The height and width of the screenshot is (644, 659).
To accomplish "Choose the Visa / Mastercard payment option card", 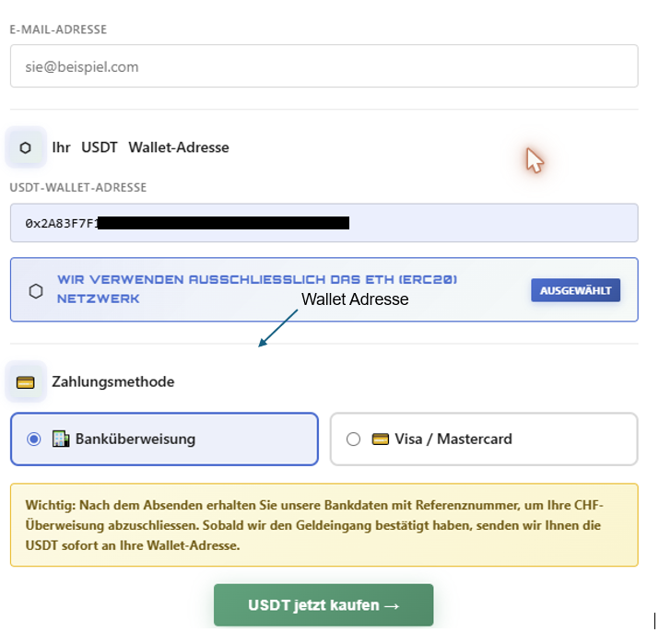I will 484,439.
